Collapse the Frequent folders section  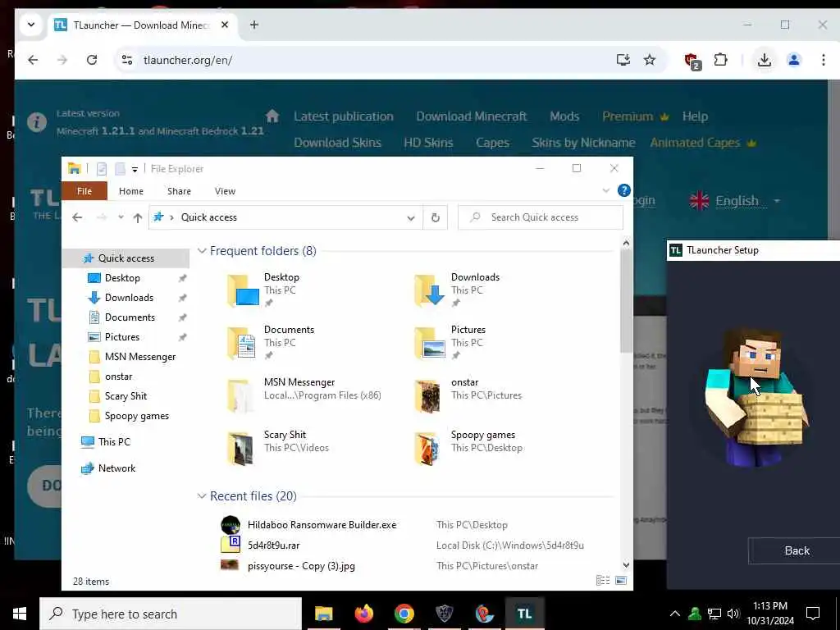pyautogui.click(x=202, y=251)
